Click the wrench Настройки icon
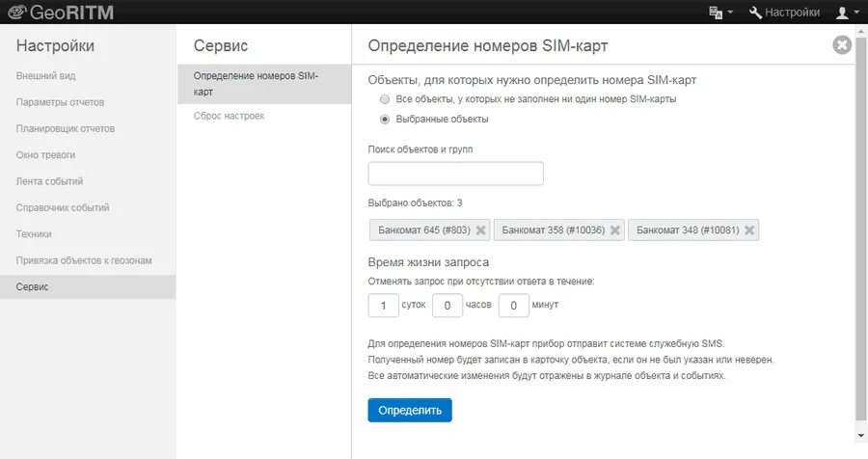Screen dimensions: 868x459 755,13
